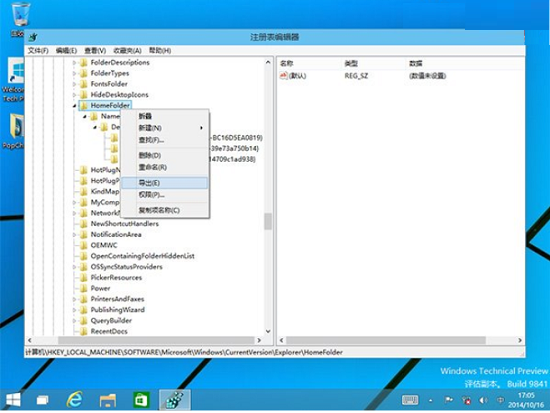Screen dimensions: 550x413
Task: Expand the QueryBuilder key
Action: coord(74,320)
